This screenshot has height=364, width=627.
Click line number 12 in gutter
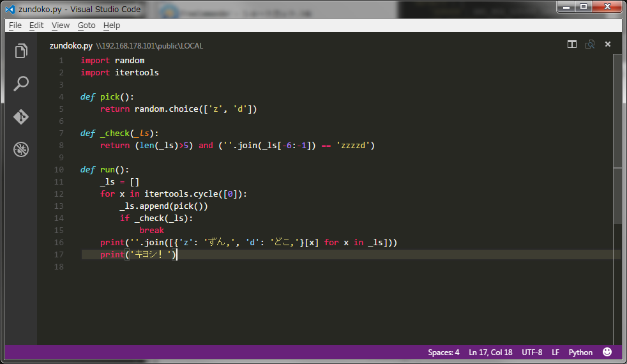pyautogui.click(x=59, y=194)
